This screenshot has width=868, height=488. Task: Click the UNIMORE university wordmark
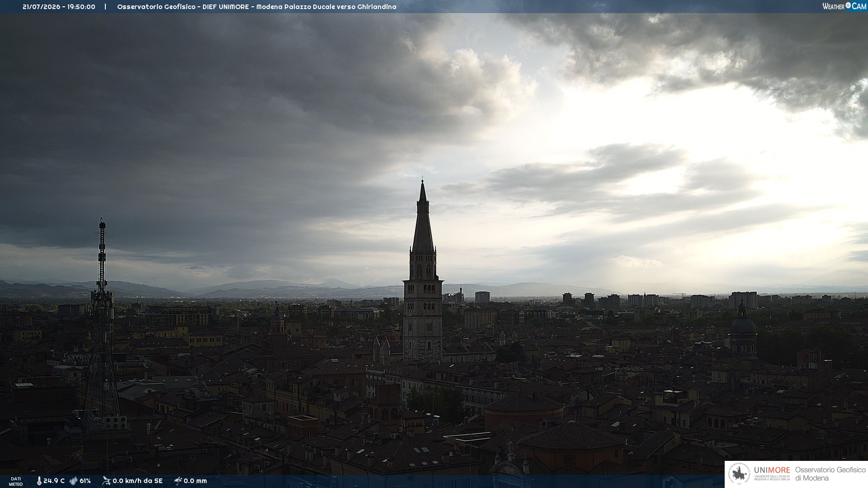click(772, 473)
